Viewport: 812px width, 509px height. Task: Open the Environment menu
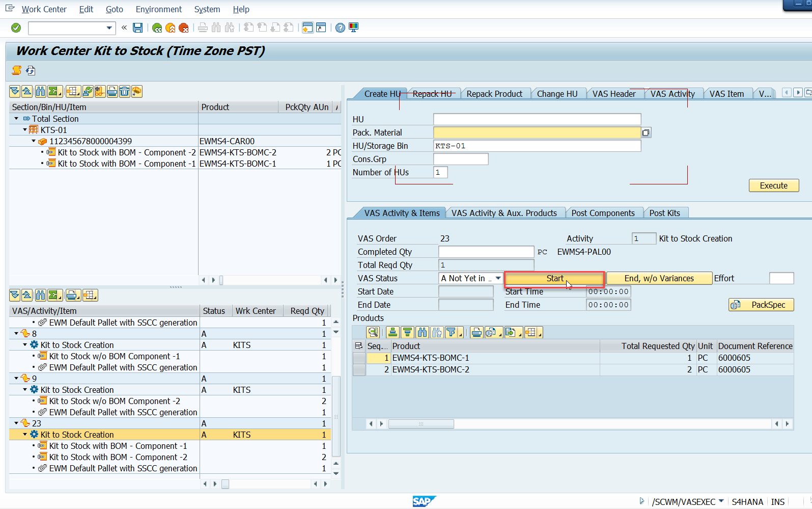point(158,9)
